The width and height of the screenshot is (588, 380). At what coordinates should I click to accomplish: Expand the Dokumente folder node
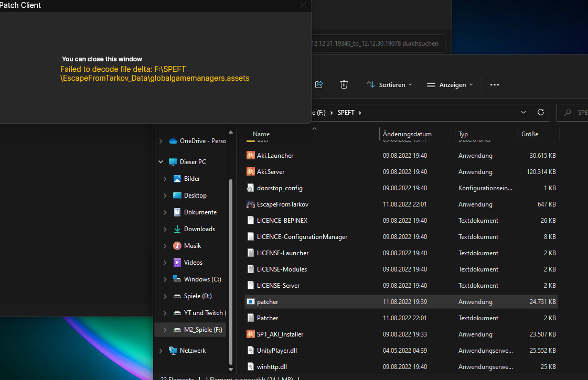165,212
